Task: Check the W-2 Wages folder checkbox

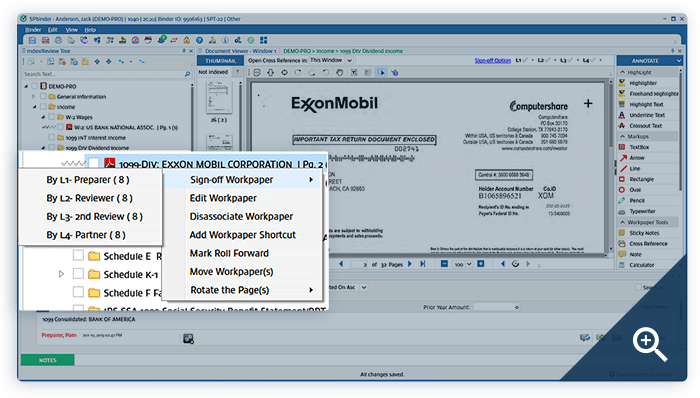Action: [x=52, y=117]
